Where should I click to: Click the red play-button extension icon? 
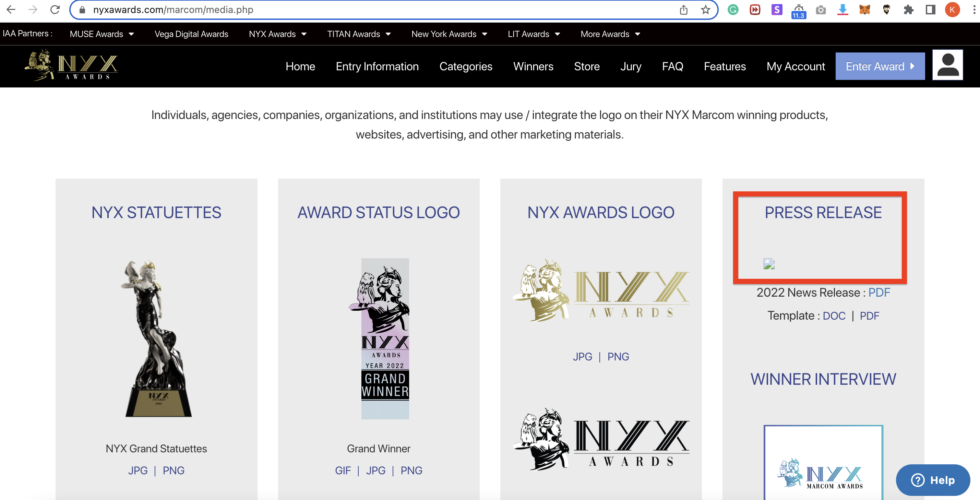pos(755,10)
